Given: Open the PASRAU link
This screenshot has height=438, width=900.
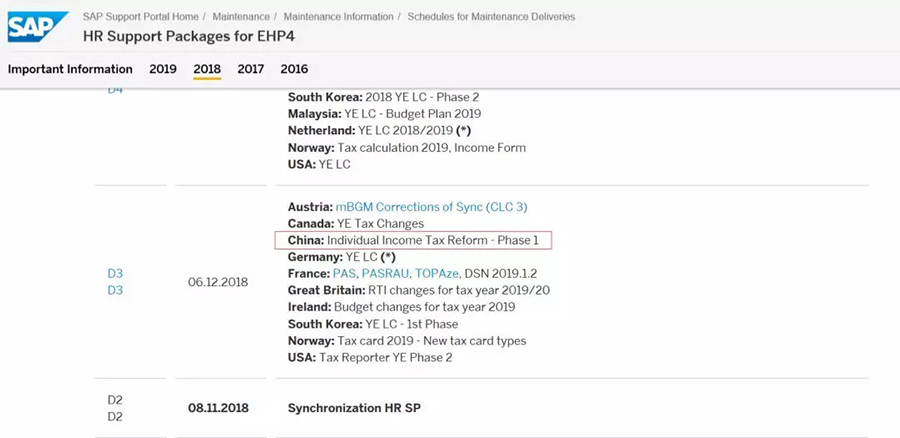Looking at the screenshot, I should (384, 274).
